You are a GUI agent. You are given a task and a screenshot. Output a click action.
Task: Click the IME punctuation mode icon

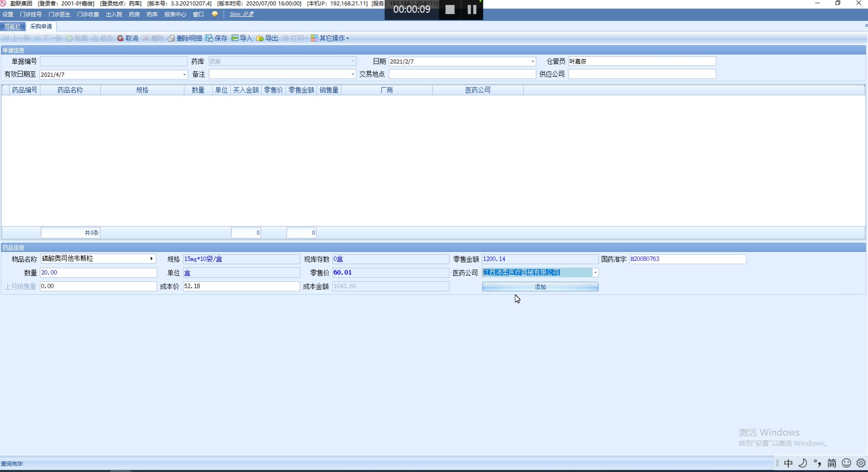tap(817, 463)
